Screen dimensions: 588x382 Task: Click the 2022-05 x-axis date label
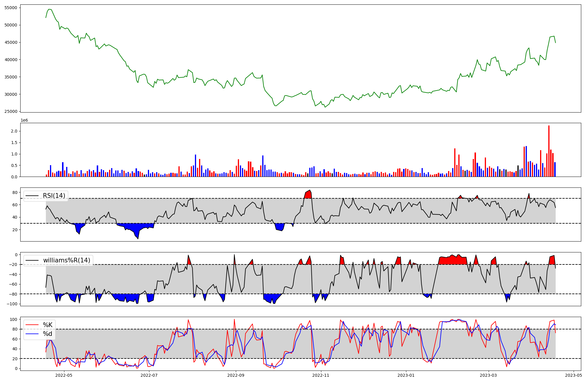tap(64, 375)
